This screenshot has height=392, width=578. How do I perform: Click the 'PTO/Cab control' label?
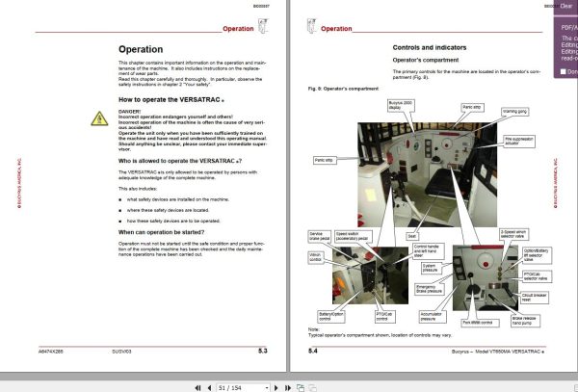[385, 317]
